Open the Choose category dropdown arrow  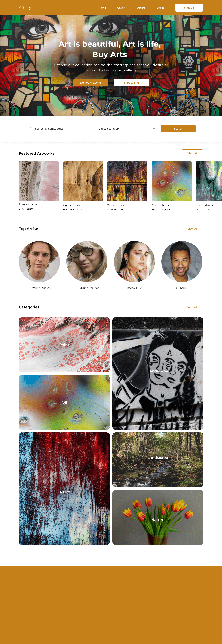(x=154, y=129)
